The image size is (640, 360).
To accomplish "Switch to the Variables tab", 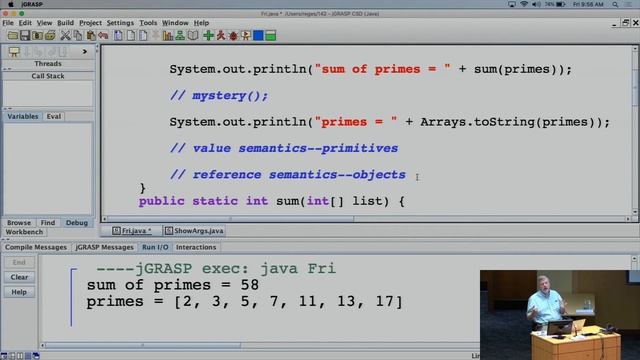I will [22, 116].
